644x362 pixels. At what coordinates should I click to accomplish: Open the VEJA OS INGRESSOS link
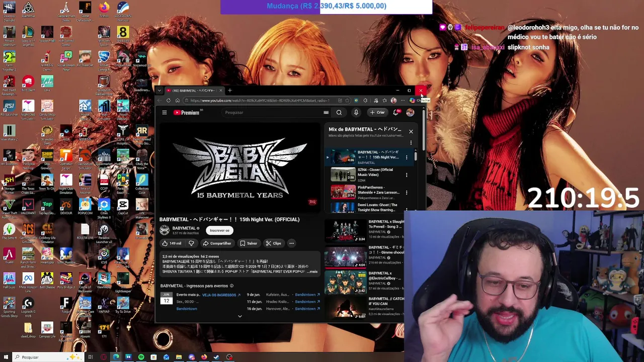[221, 295]
